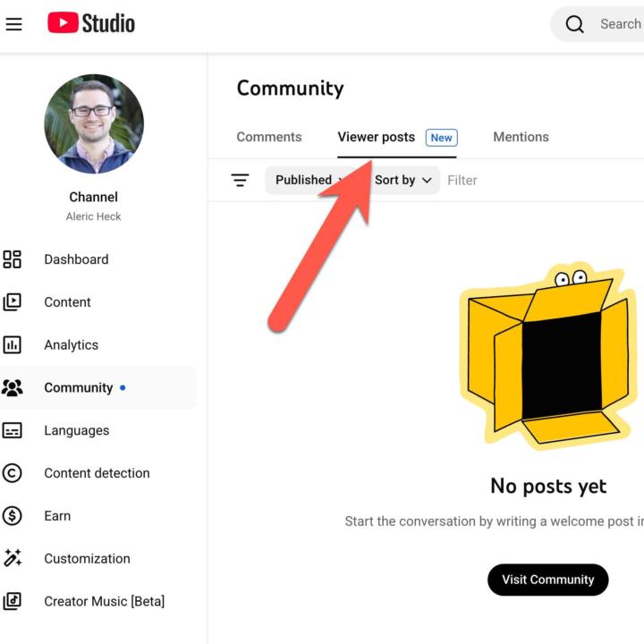
Task: Click the Analytics bar chart icon
Action: click(x=12, y=345)
